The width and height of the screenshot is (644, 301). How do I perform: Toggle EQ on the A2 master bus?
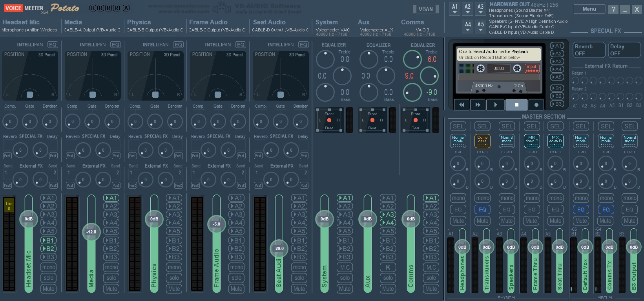pos(482,209)
